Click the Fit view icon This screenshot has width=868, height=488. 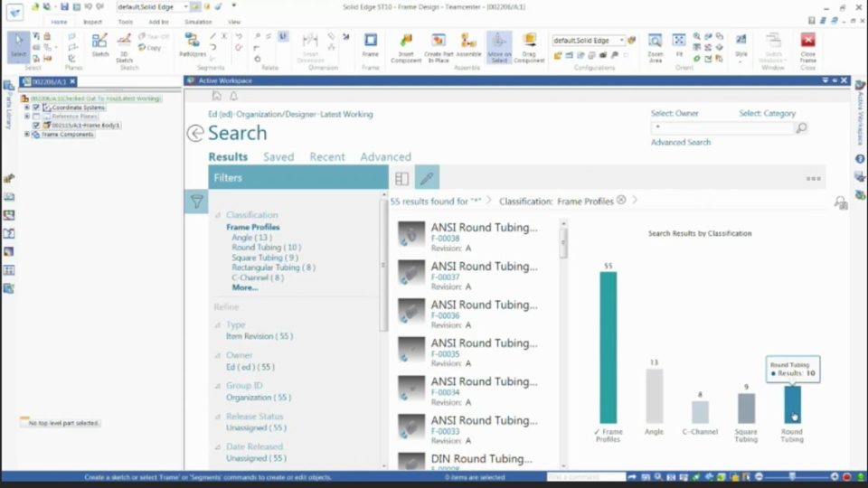679,43
